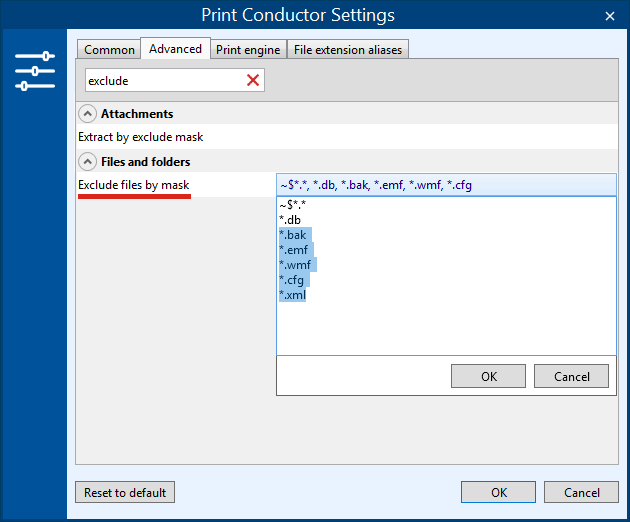This screenshot has width=630, height=522.
Task: Clear the search field with the red X
Action: (253, 80)
